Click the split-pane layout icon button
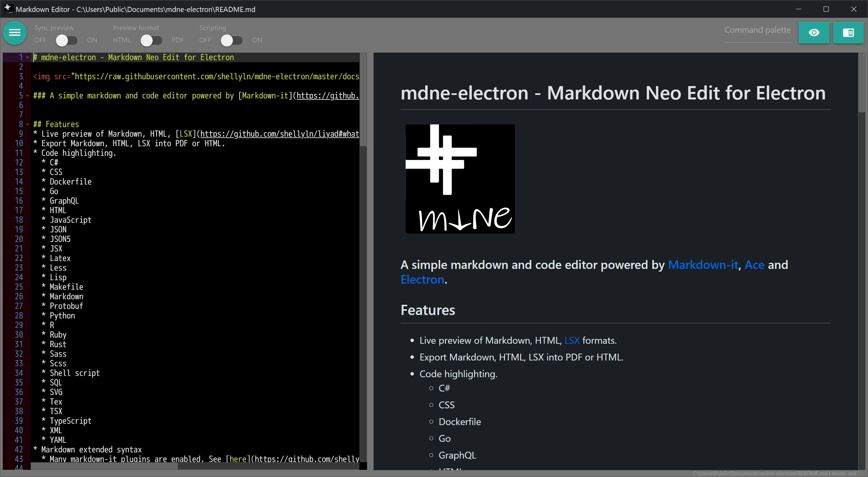The width and height of the screenshot is (868, 477). click(848, 33)
